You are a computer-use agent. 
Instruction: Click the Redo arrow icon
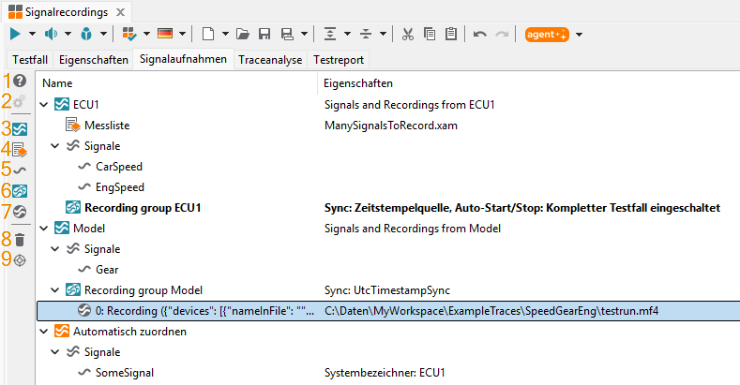tap(502, 34)
